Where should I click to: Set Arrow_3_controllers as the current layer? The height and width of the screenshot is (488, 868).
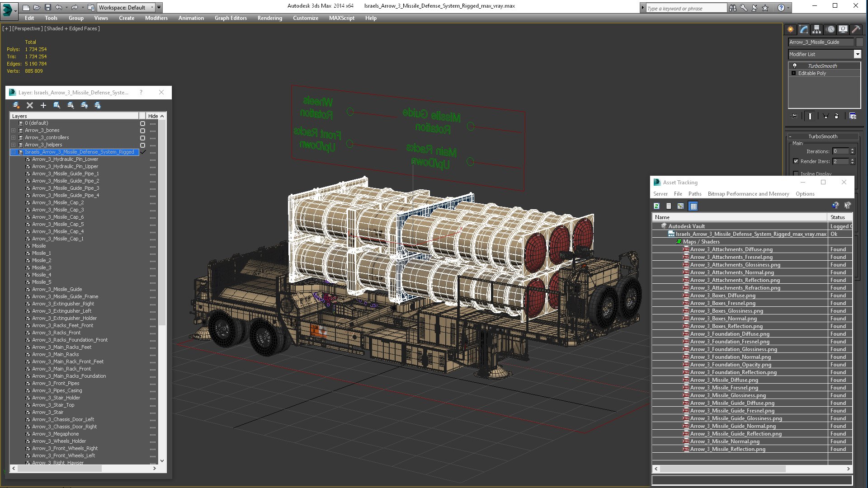(x=142, y=138)
